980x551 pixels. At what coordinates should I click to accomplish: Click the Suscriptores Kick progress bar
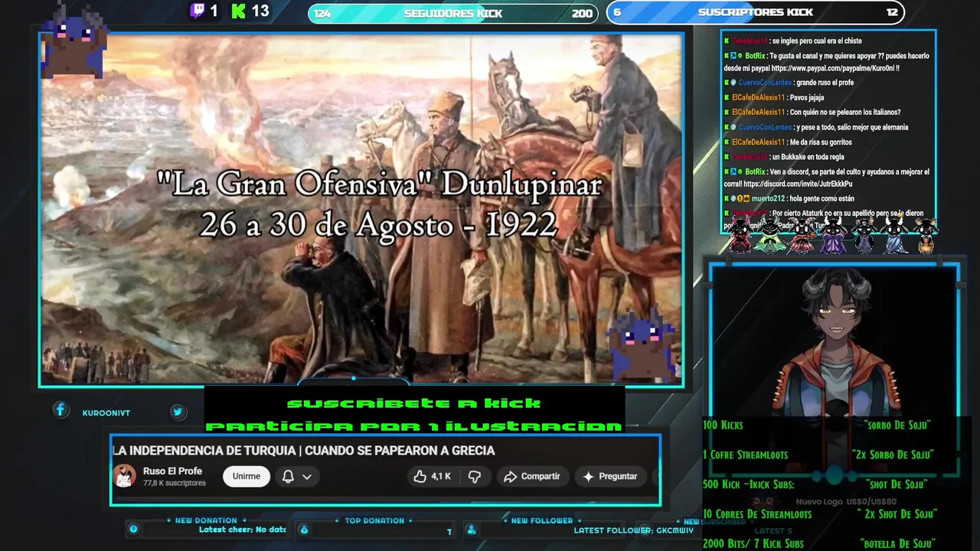tap(756, 12)
